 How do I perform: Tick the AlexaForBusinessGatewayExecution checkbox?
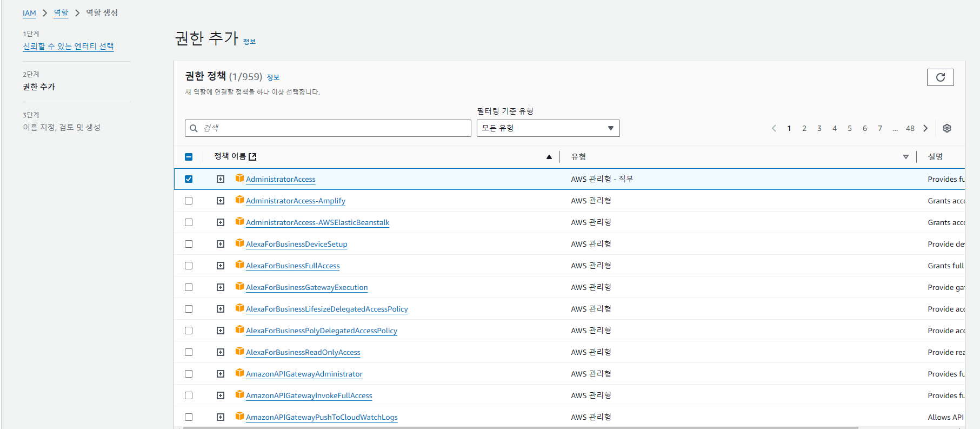pos(189,287)
